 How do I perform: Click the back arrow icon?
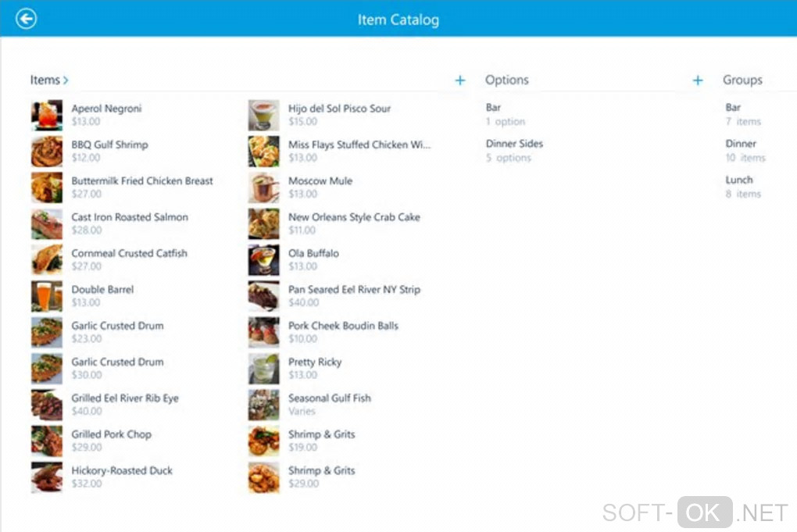27,19
